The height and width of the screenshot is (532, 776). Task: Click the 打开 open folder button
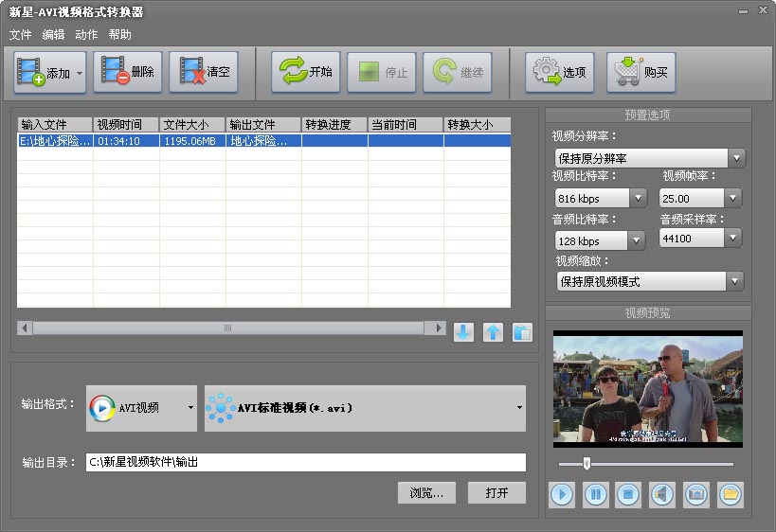coord(496,493)
